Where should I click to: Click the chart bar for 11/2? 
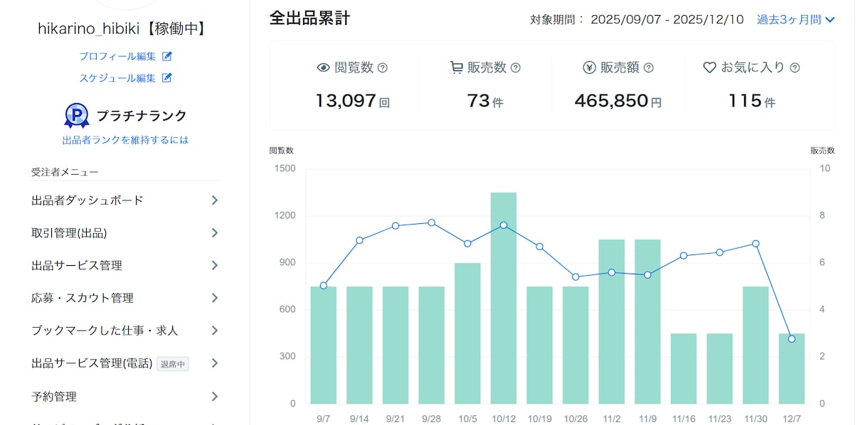(x=612, y=322)
